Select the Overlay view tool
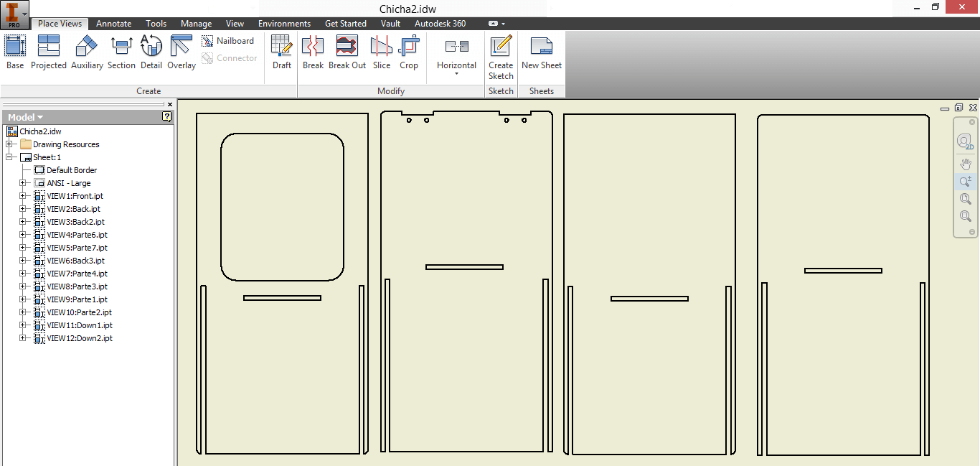Image resolution: width=980 pixels, height=466 pixels. click(182, 52)
